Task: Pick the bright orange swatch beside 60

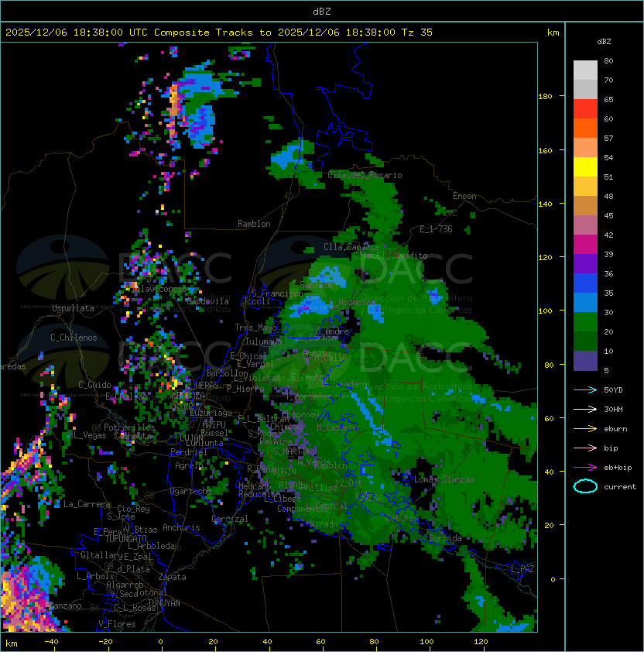Action: pos(585,128)
